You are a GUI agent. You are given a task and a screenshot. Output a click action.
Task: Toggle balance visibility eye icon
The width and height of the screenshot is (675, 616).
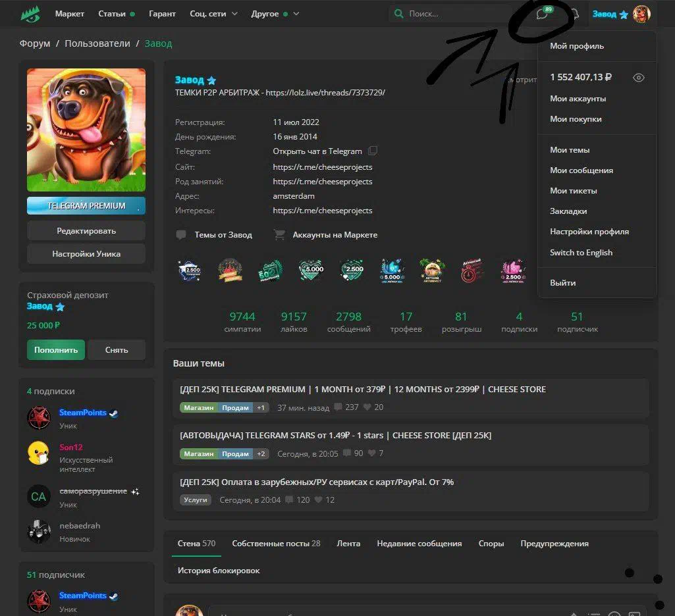point(638,78)
